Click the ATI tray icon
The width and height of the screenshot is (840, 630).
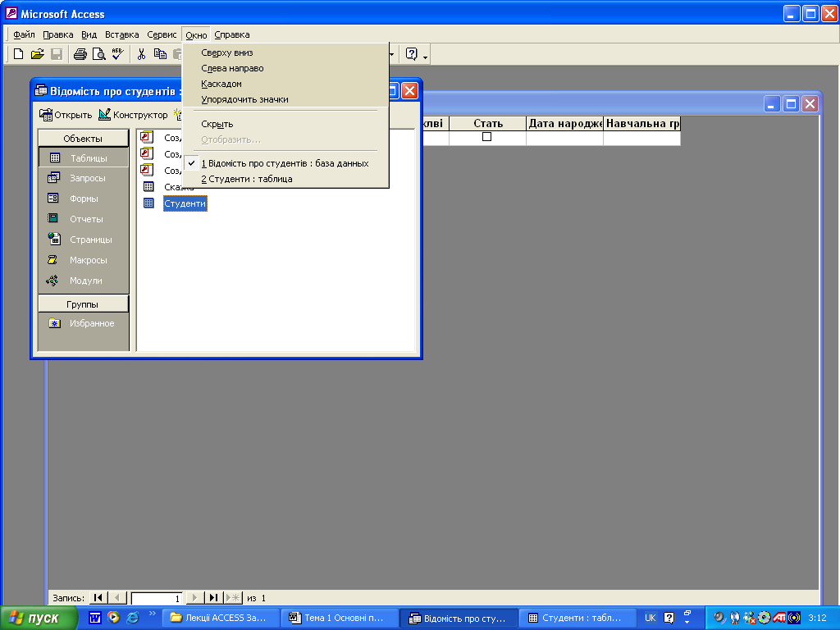pos(779,618)
